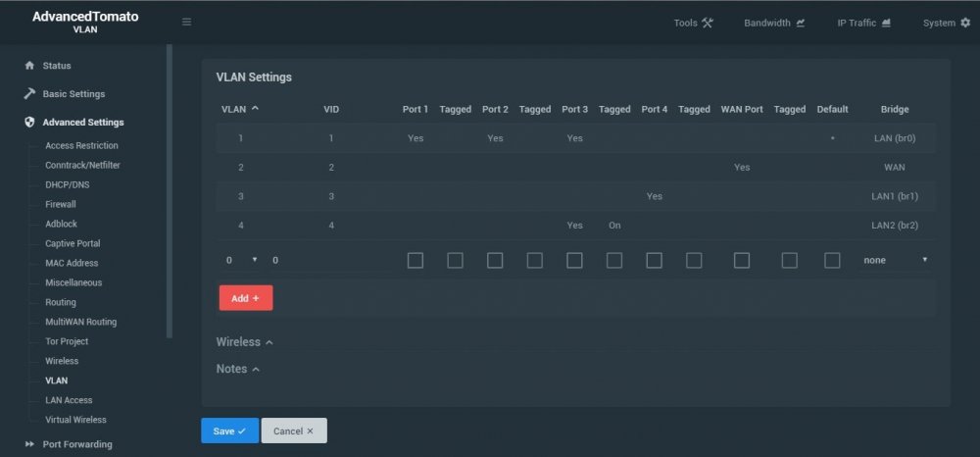The image size is (980, 457).
Task: Open Basic Settings in sidebar
Action: (x=73, y=94)
